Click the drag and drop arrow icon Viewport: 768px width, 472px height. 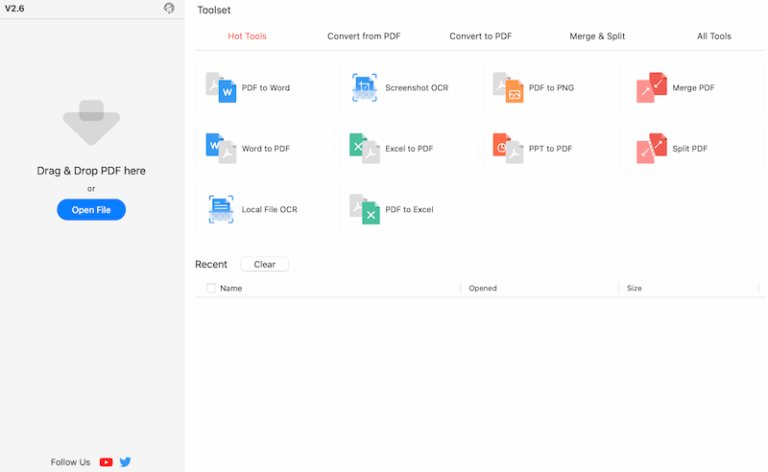[x=91, y=123]
